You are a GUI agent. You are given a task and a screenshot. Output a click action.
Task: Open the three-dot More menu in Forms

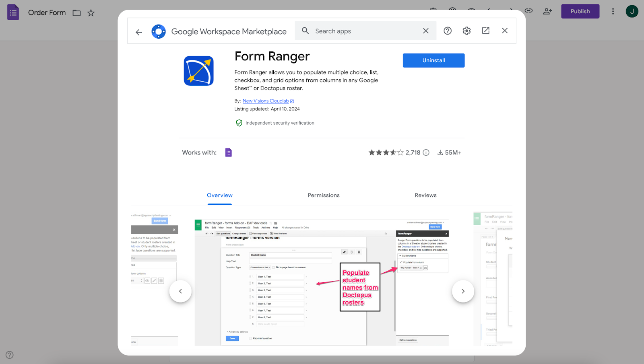click(613, 11)
